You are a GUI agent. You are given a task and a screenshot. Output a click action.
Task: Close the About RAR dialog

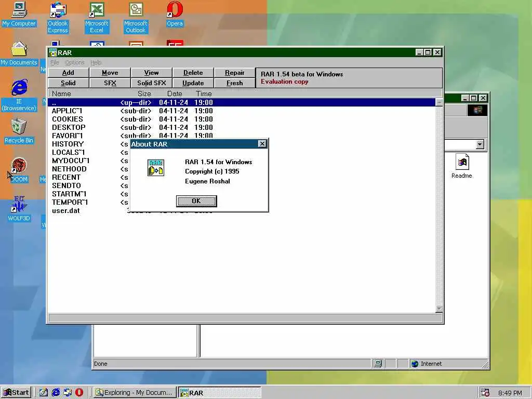[262, 144]
